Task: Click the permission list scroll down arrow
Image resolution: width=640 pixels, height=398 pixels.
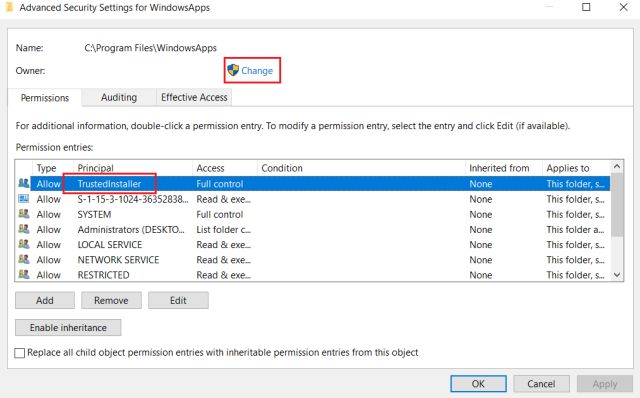Action: click(x=617, y=275)
